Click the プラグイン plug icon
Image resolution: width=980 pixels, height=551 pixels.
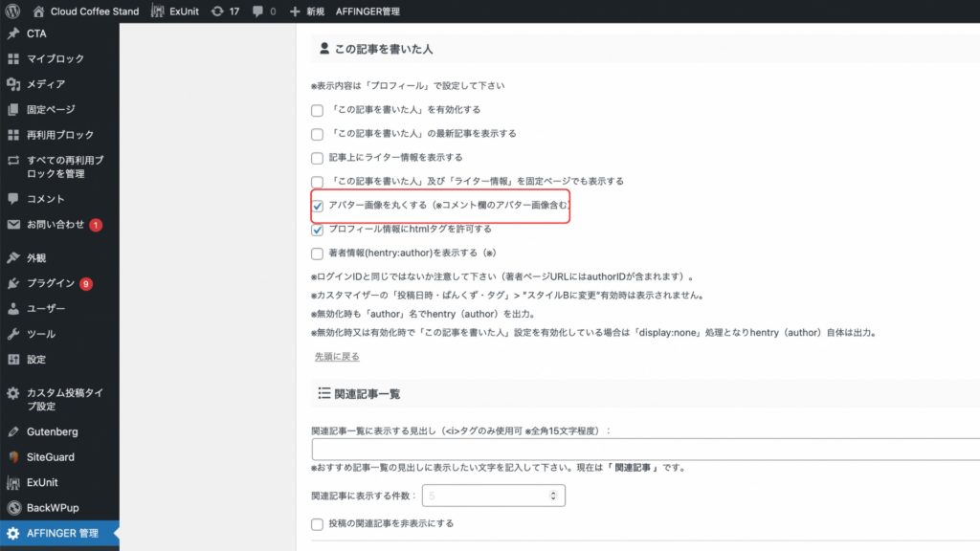(x=13, y=283)
